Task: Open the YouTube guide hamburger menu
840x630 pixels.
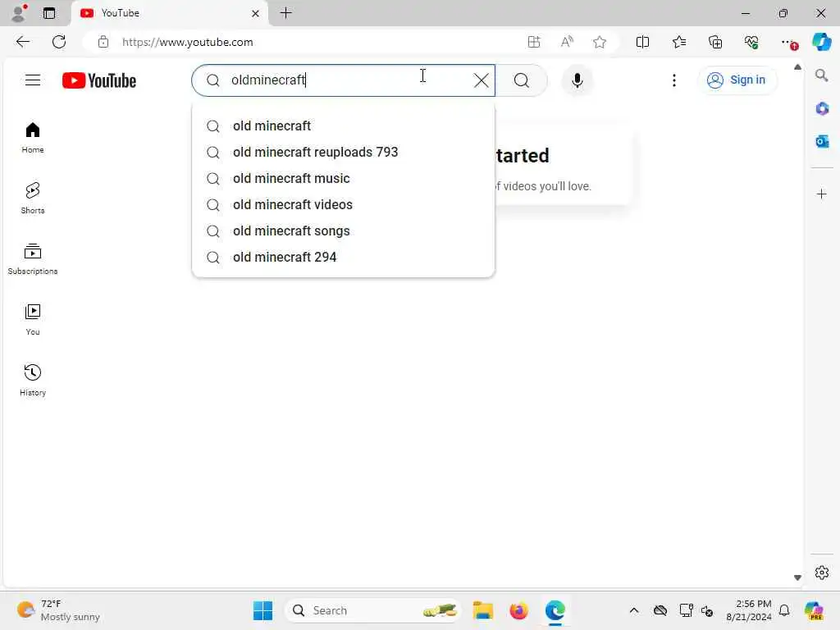Action: coord(33,80)
